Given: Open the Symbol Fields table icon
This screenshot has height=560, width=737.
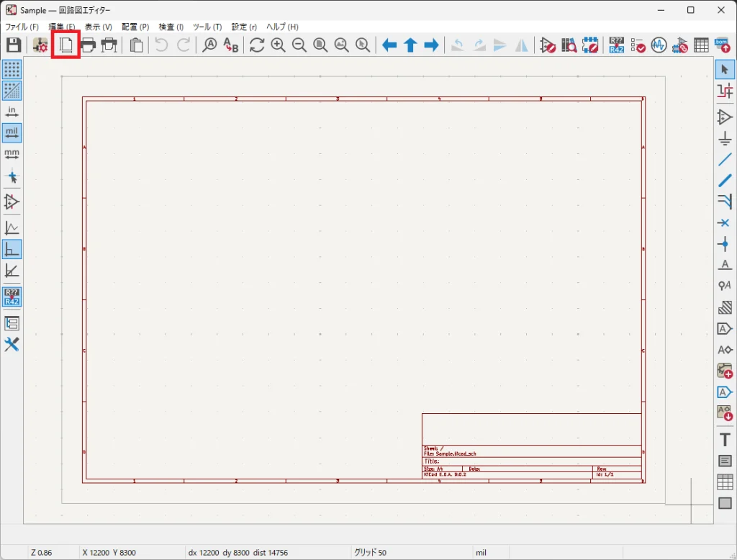Looking at the screenshot, I should [701, 45].
